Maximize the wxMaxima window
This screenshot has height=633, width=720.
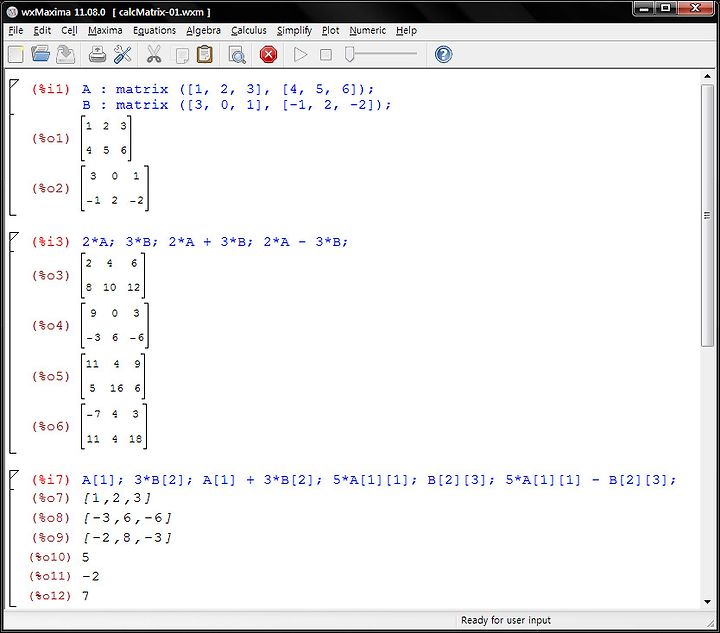point(665,8)
